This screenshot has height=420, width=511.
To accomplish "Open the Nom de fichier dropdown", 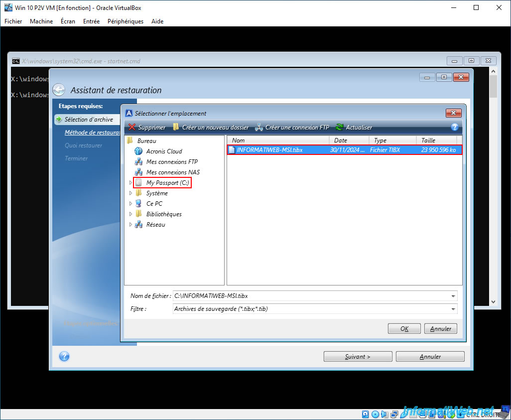I will [453, 296].
